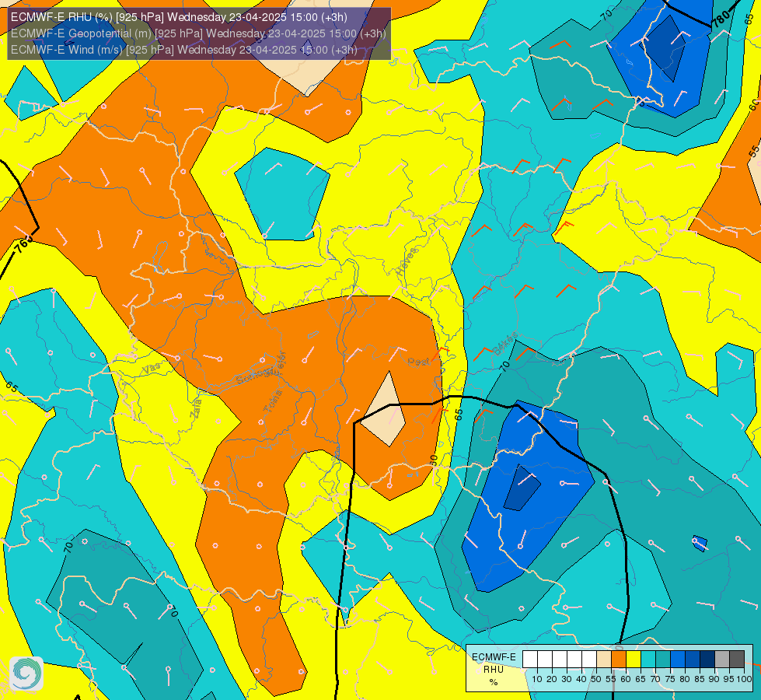Click the 'Heves' county label
The image size is (761, 700).
[x=407, y=262]
